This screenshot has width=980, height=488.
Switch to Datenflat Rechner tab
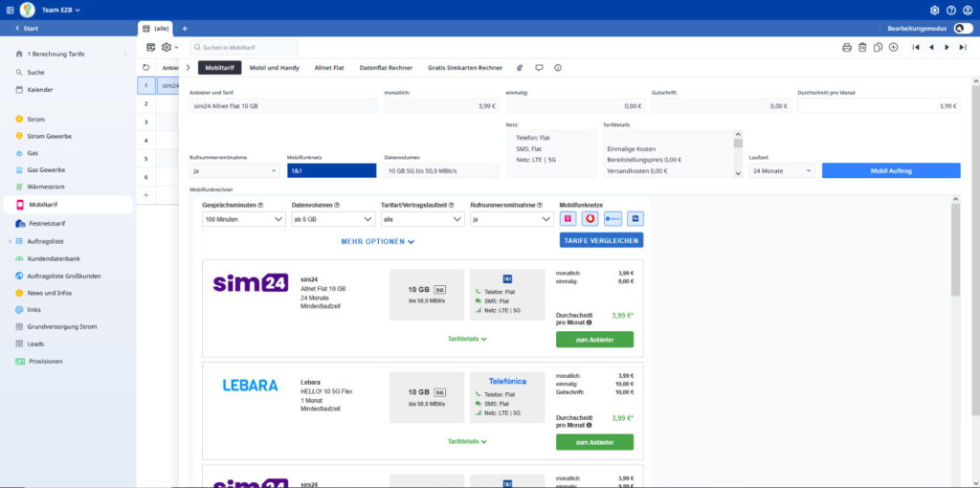pyautogui.click(x=387, y=68)
